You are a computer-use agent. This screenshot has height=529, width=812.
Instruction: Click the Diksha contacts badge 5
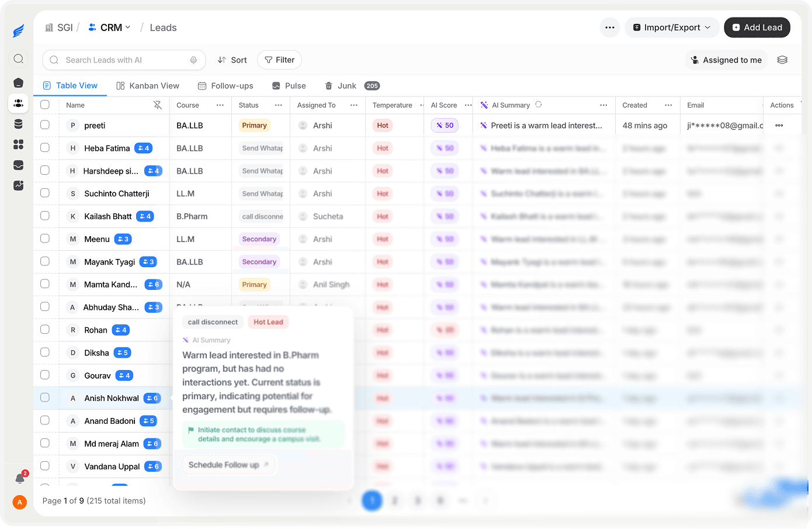coord(122,352)
